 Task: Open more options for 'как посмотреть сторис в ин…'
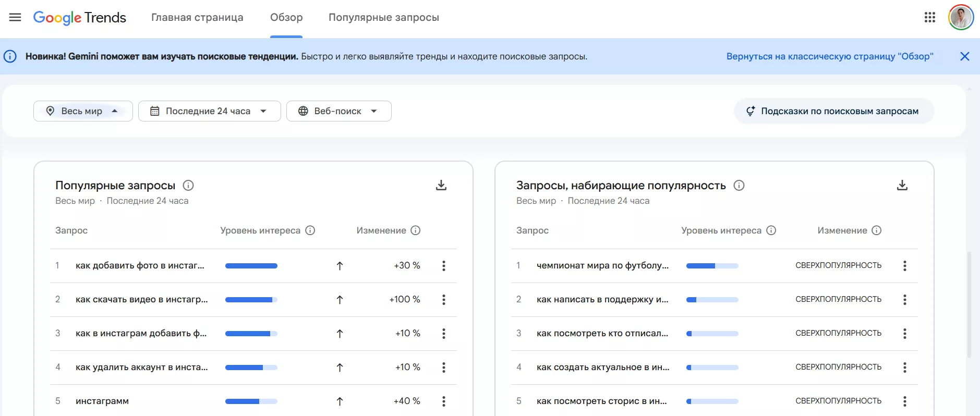[x=905, y=401]
